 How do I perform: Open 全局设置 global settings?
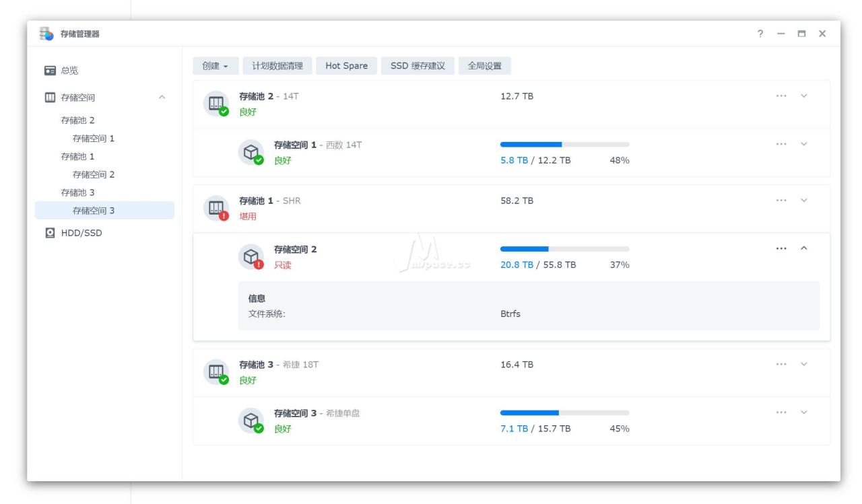pyautogui.click(x=485, y=66)
